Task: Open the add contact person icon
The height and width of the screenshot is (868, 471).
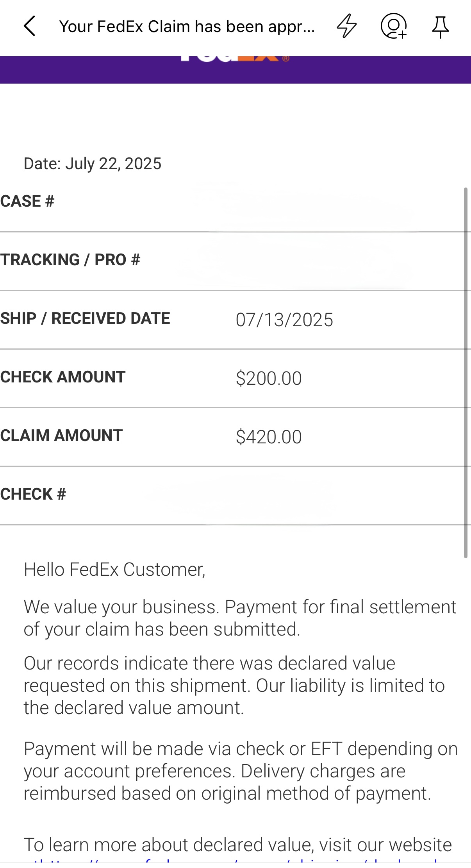Action: 394,26
